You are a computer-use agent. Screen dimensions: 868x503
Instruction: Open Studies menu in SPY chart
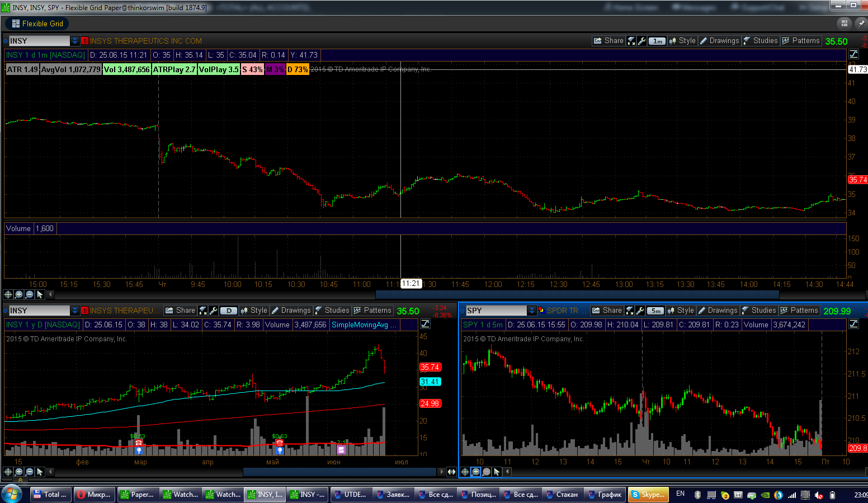tap(759, 311)
